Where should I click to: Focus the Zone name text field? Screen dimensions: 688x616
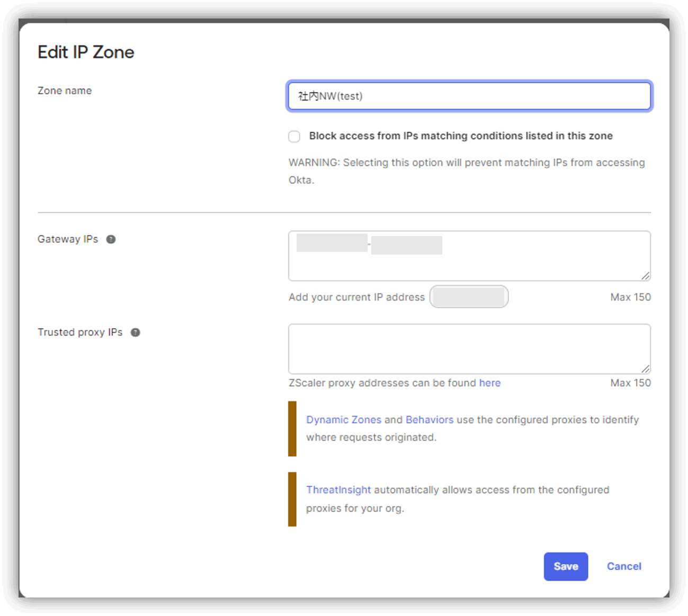coord(469,96)
